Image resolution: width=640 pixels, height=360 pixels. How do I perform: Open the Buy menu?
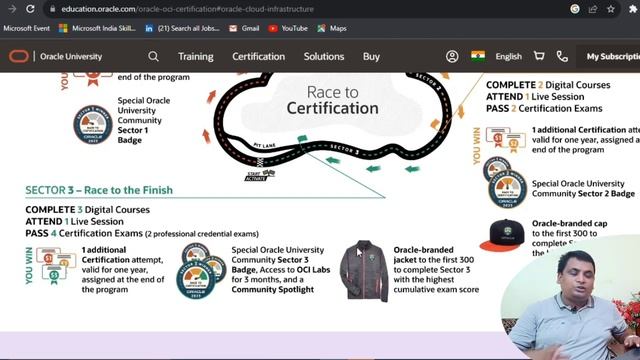pyautogui.click(x=371, y=56)
